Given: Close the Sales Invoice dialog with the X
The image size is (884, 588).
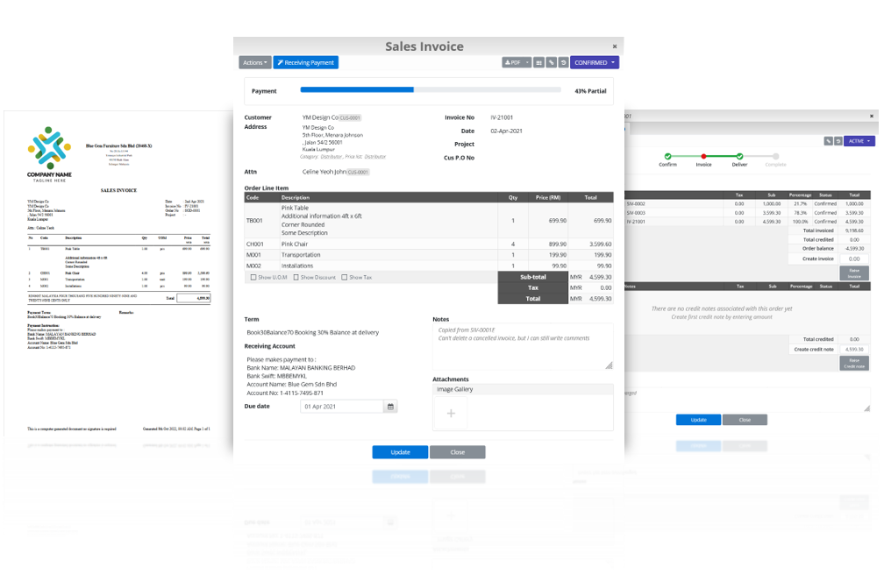Looking at the screenshot, I should 615,46.
